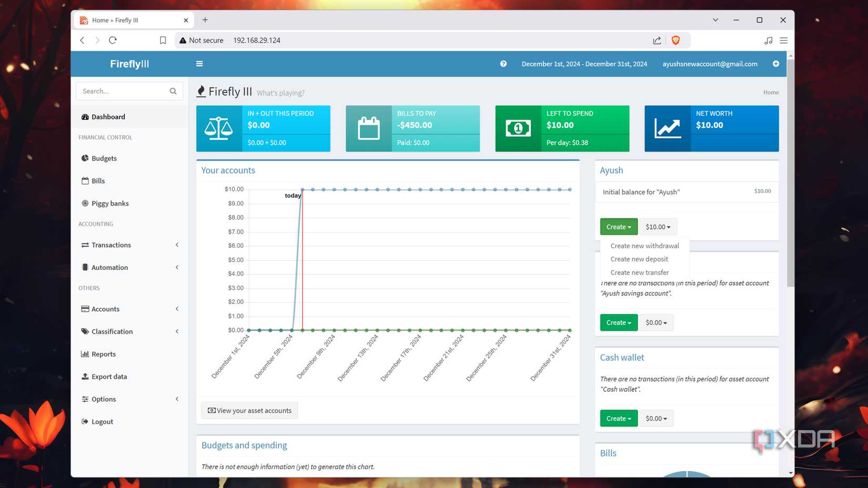
Task: Expand the Accounts section chevron
Action: 177,309
